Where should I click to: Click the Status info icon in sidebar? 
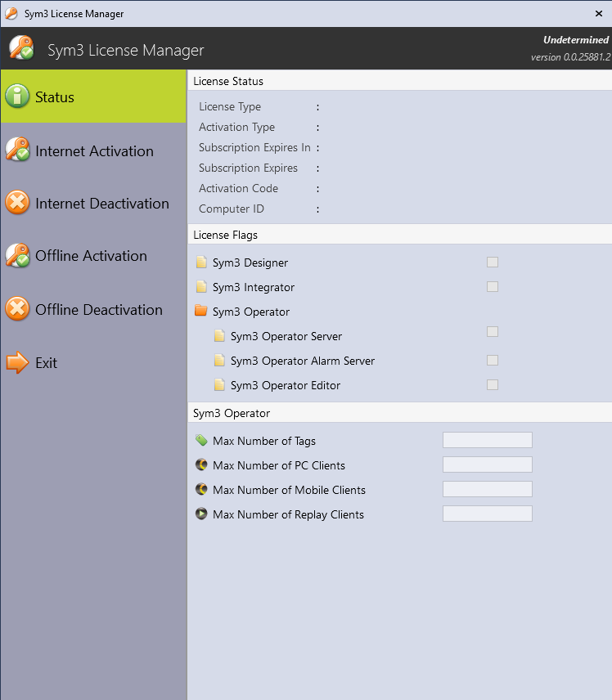click(17, 96)
